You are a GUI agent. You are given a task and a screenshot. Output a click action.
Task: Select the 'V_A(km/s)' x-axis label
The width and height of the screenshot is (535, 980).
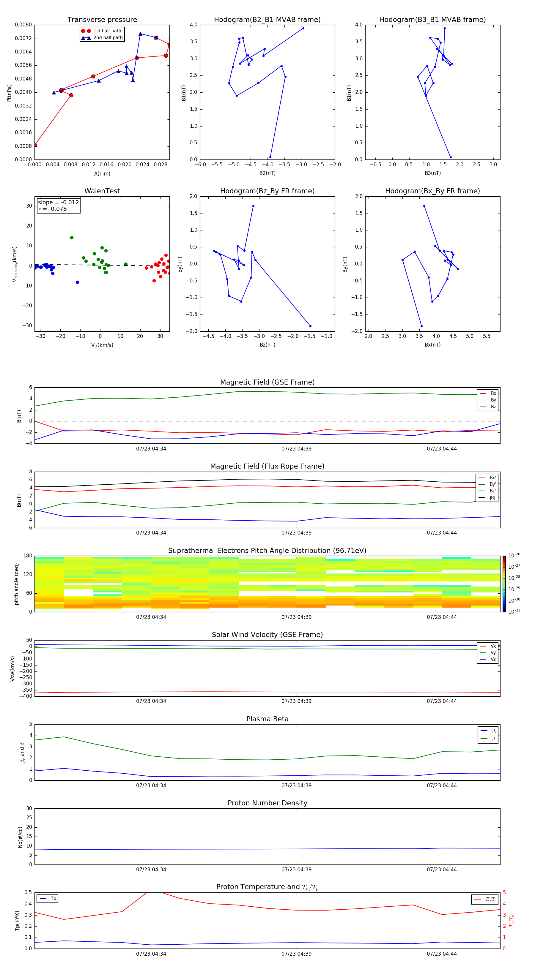(102, 345)
